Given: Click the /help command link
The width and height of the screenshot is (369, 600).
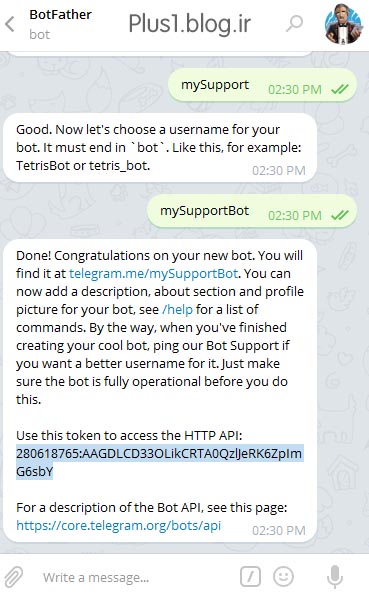Looking at the screenshot, I should point(177,309).
